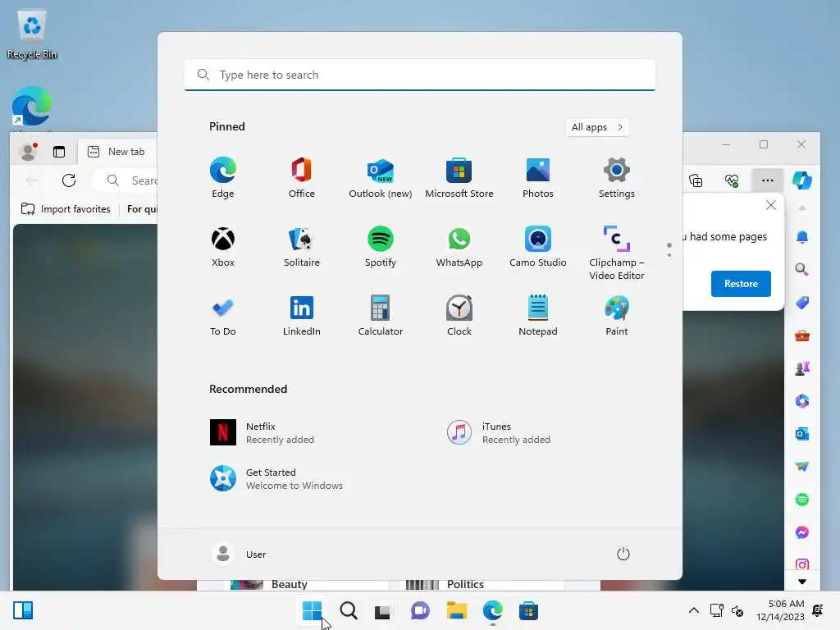Open the pinned Microsoft Store app
Viewport: 840px width, 630px height.
point(459,178)
